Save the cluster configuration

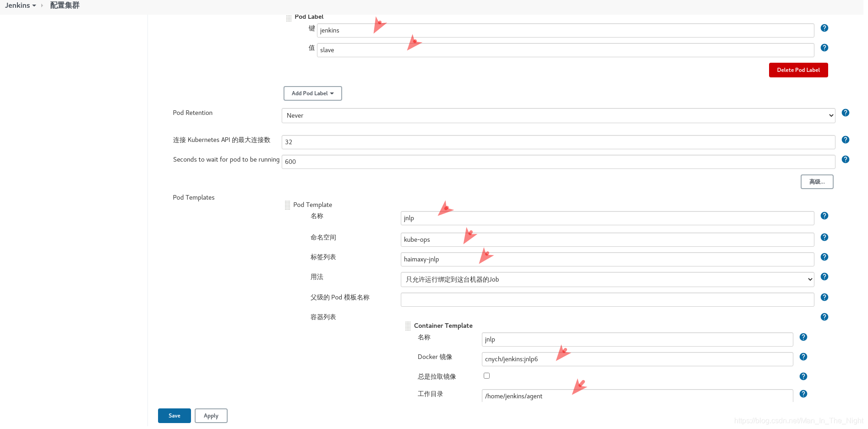tap(175, 416)
